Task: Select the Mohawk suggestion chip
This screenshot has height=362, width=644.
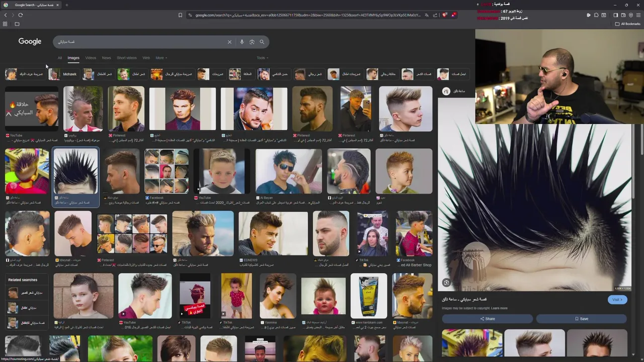Action: coord(63,74)
